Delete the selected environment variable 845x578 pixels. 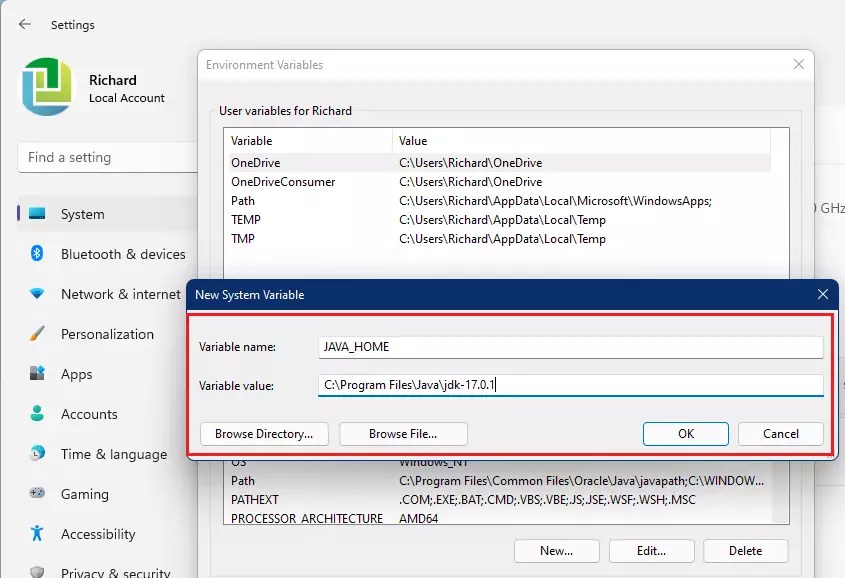pos(746,550)
